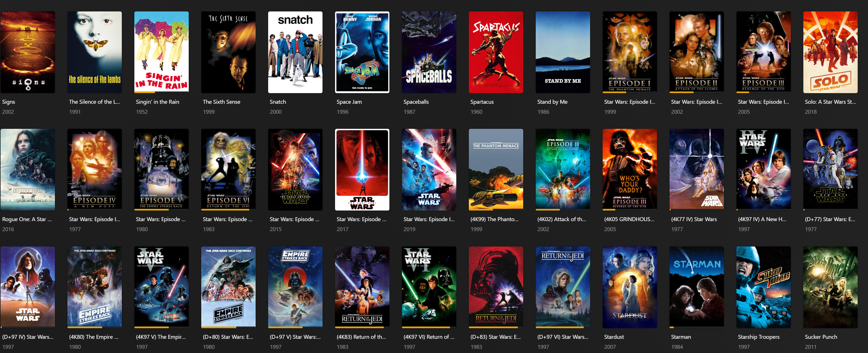Open the (D+80) Star Wars poster
The width and height of the screenshot is (868, 353).
(x=228, y=287)
